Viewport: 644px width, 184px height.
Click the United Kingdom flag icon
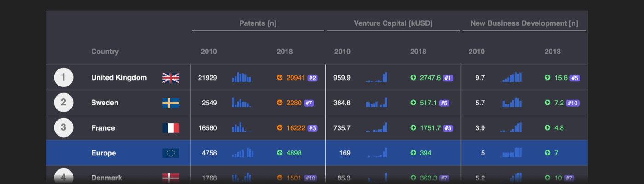coord(171,78)
